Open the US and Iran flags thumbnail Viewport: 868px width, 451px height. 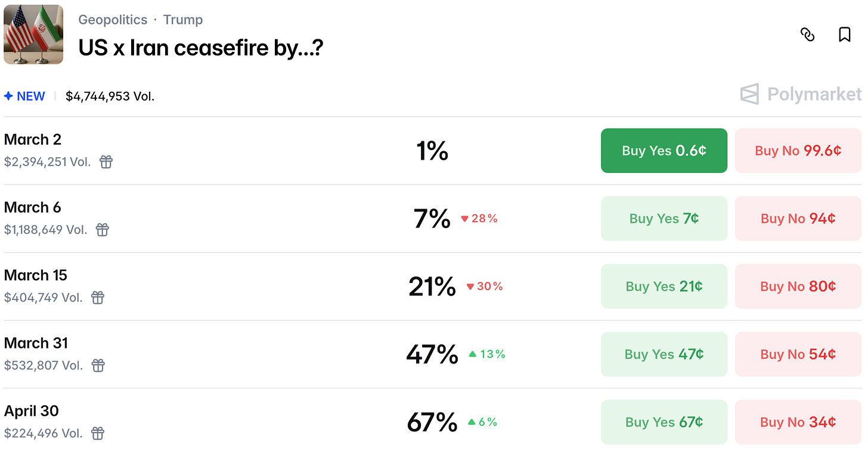tap(33, 35)
